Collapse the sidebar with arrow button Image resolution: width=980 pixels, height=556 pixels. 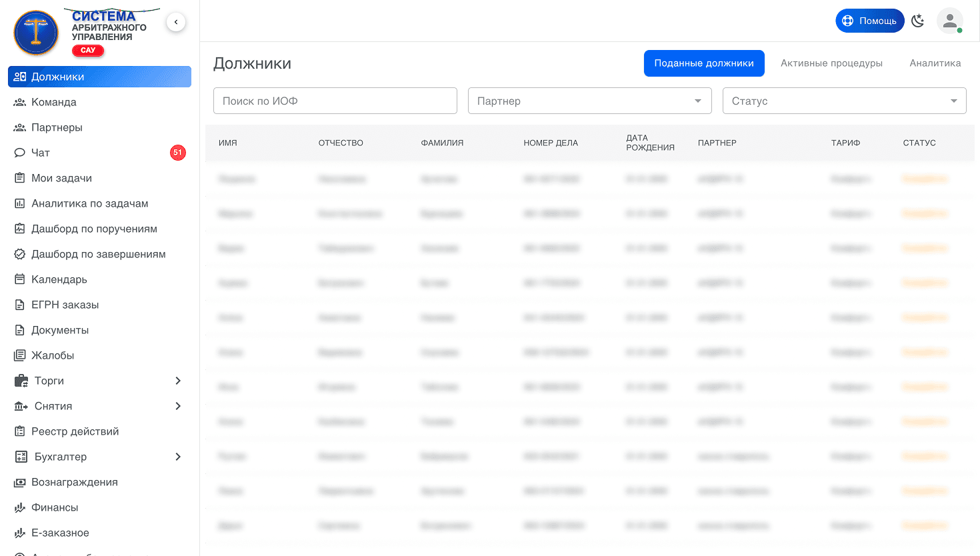pyautogui.click(x=176, y=22)
